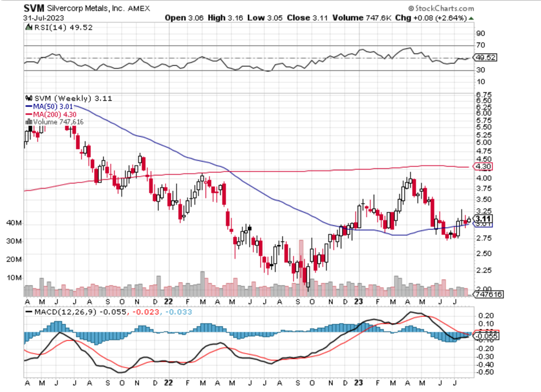This screenshot has height=392, width=541.
Task: Click the candlestick icon beside SVM (Weekly)
Action: click(27, 99)
